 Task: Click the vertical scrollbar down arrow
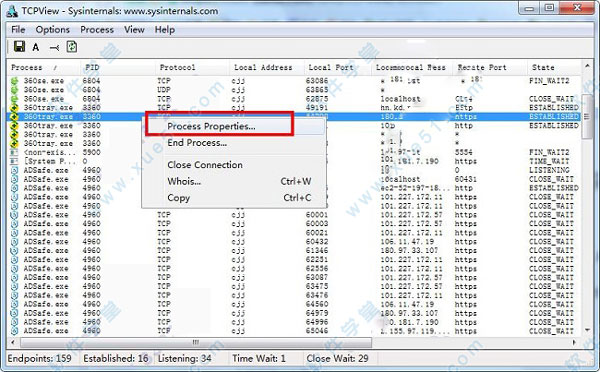tap(587, 330)
